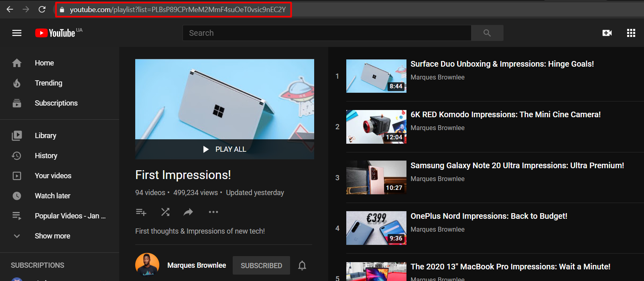Click the First thoughts & Impressions description
The height and width of the screenshot is (281, 644).
[200, 231]
